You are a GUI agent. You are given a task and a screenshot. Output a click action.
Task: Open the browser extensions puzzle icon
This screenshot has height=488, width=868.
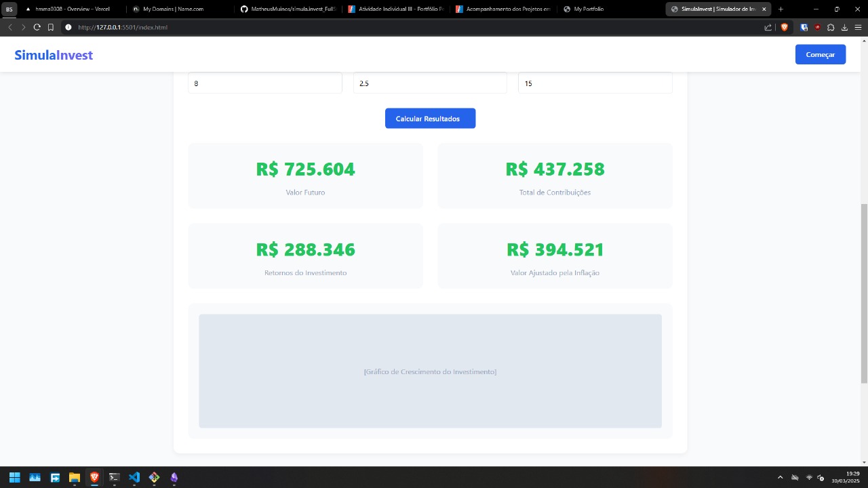[831, 27]
